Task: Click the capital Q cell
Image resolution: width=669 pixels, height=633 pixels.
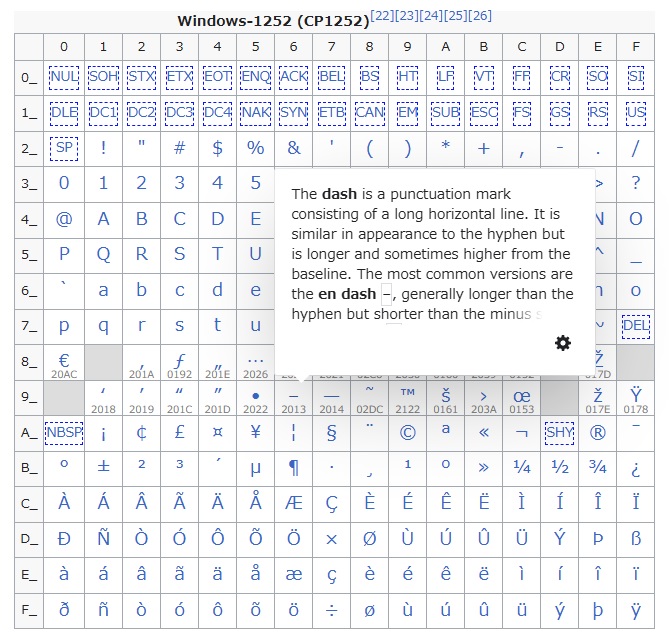Action: click(x=103, y=255)
